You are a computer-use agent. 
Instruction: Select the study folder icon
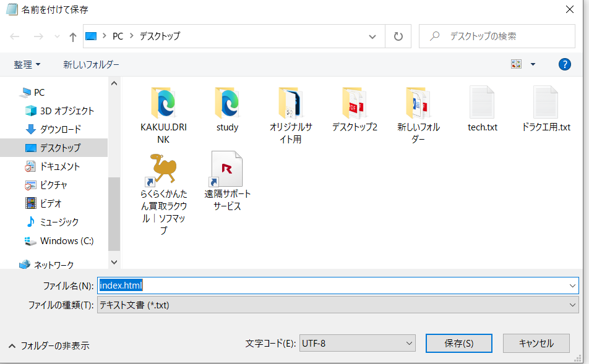[227, 103]
